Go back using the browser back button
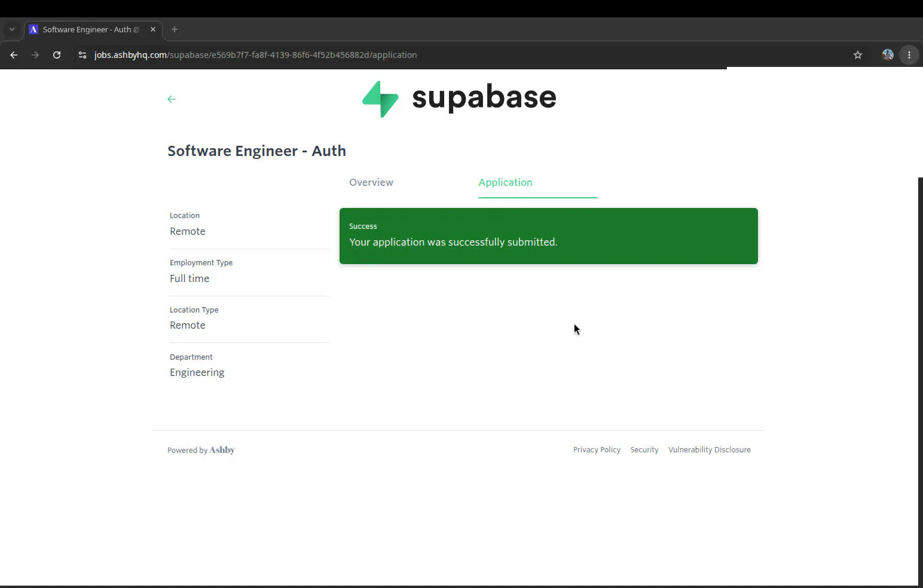The height and width of the screenshot is (588, 923). coord(14,55)
